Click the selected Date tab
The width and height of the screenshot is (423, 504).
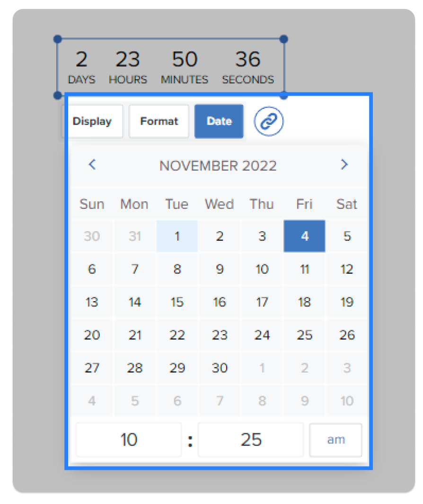coord(219,121)
